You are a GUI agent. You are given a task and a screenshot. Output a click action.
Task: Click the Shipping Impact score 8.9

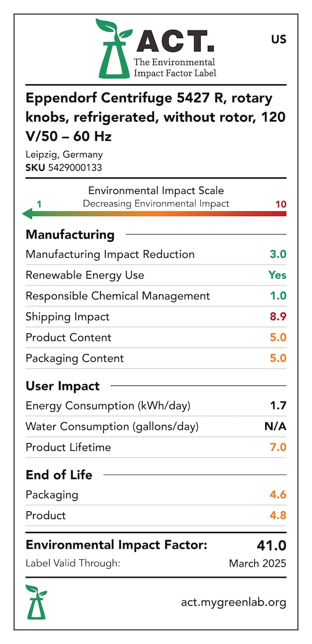(x=278, y=317)
